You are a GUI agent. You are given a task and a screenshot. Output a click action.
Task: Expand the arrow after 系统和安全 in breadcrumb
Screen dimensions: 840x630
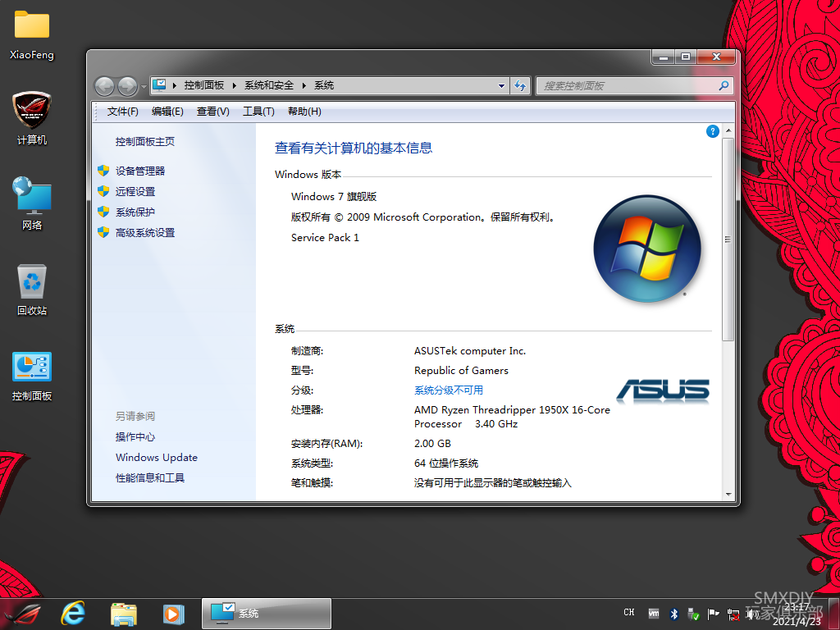pos(304,85)
